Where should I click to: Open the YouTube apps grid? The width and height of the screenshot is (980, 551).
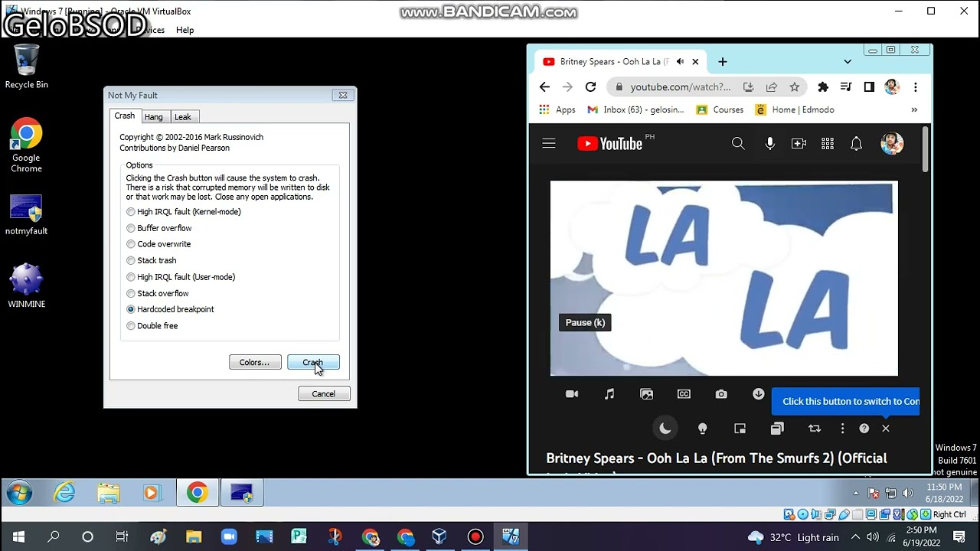point(828,143)
